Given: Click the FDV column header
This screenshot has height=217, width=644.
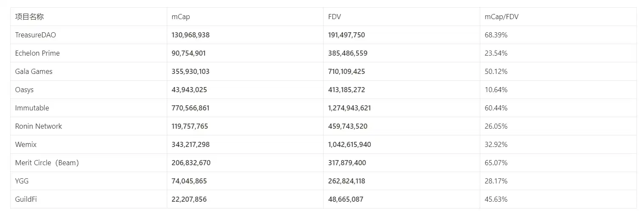Looking at the screenshot, I should click(334, 17).
